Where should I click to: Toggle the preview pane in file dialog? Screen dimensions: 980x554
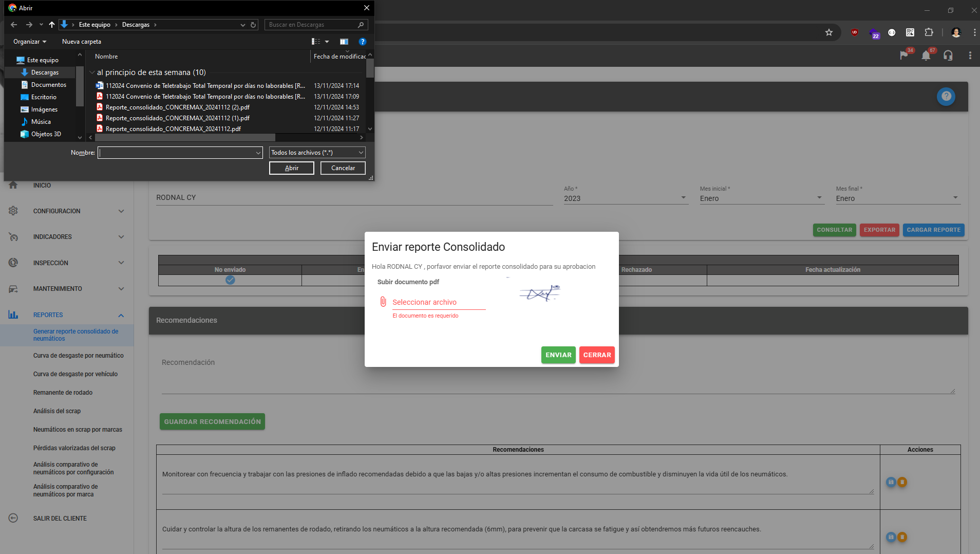point(344,42)
